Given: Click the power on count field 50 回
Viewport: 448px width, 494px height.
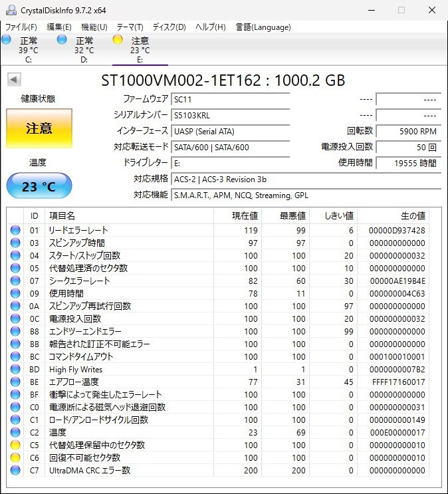Looking at the screenshot, I should [x=408, y=147].
